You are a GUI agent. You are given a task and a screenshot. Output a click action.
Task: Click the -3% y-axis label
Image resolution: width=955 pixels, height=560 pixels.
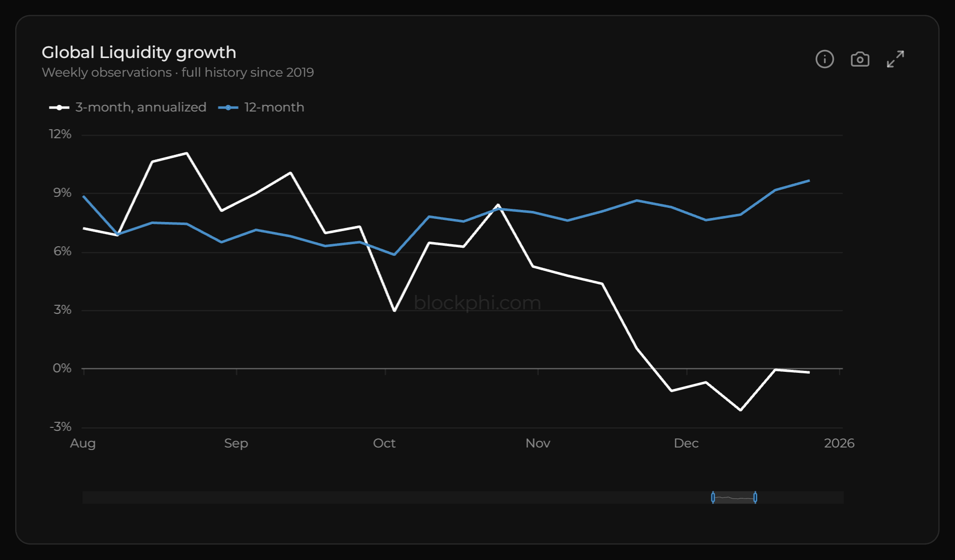tap(61, 427)
